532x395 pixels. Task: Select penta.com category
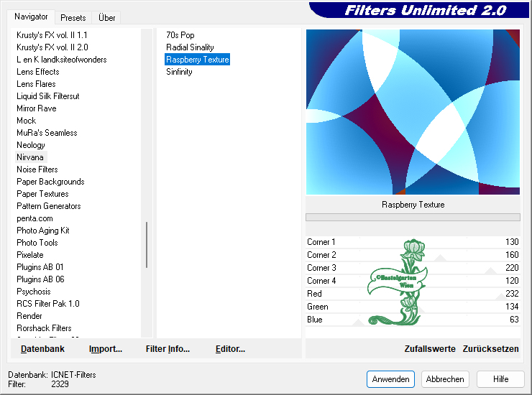tap(35, 218)
